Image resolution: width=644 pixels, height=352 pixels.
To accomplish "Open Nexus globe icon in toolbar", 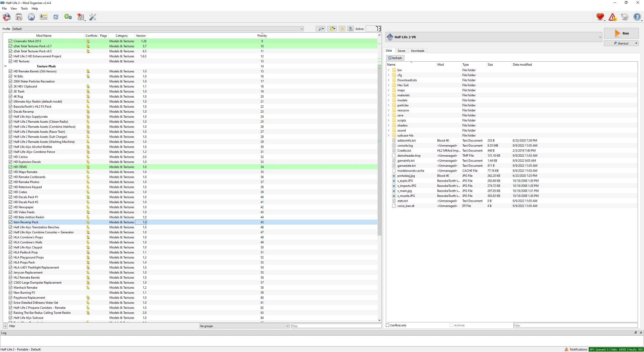I will pyautogui.click(x=31, y=17).
